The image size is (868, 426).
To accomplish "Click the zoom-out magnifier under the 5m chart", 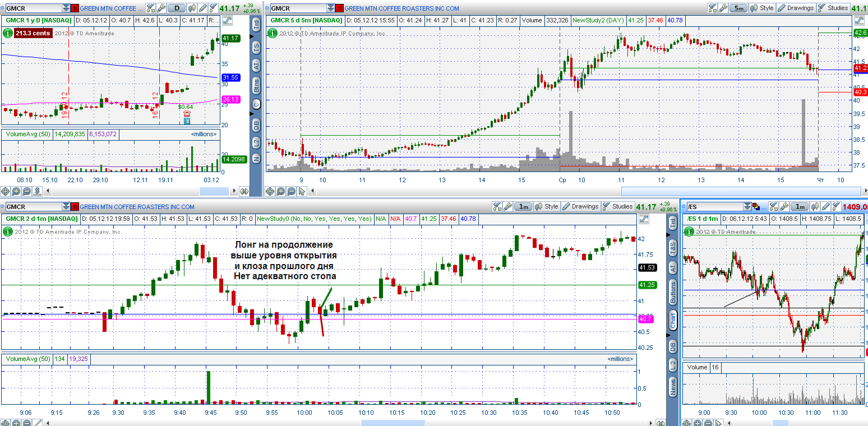I will point(292,191).
